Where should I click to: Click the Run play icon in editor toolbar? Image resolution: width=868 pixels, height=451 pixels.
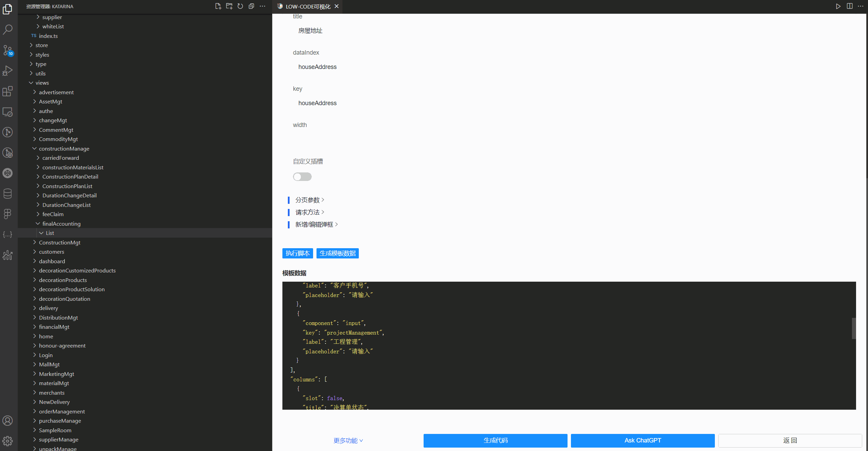(x=838, y=6)
